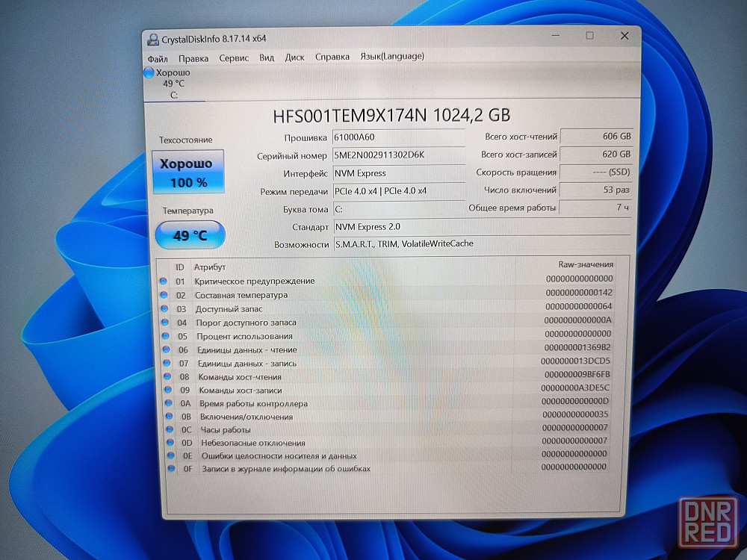
Task: Select the Хорошо 49 °C disk C: tab
Action: (174, 84)
